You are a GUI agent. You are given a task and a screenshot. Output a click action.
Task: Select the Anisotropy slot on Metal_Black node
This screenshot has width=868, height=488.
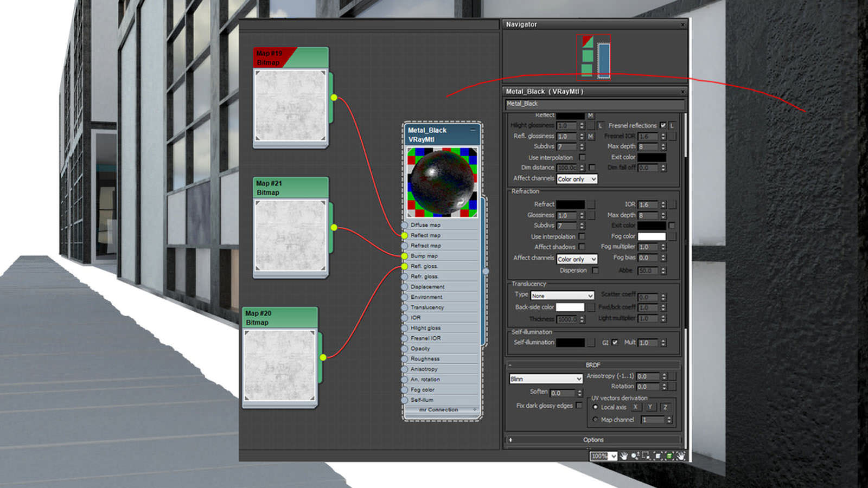pos(442,369)
